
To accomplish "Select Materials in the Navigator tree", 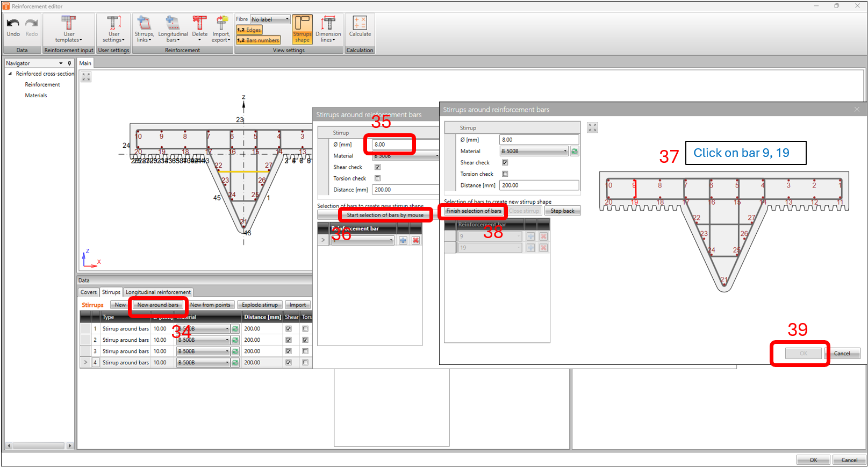I will [x=36, y=96].
